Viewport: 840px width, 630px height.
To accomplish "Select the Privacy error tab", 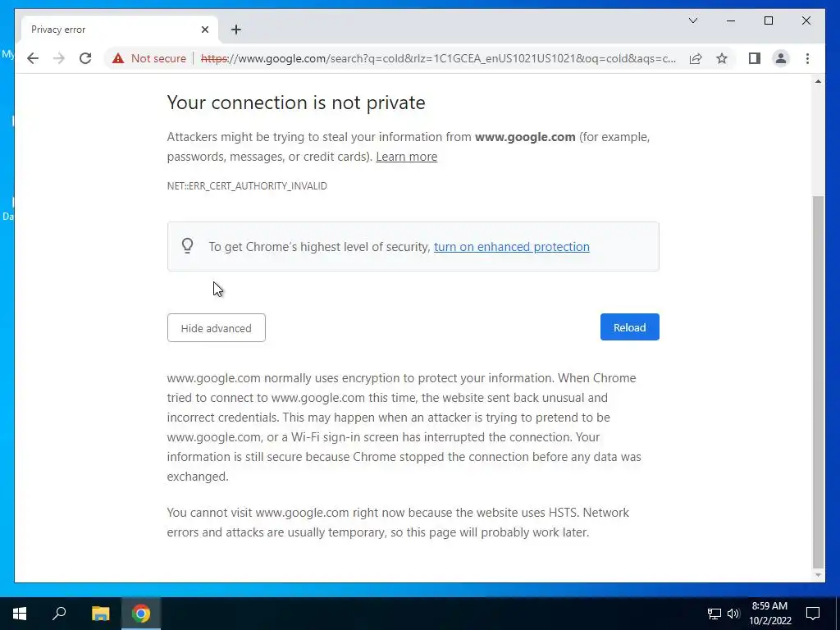I will coord(107,30).
